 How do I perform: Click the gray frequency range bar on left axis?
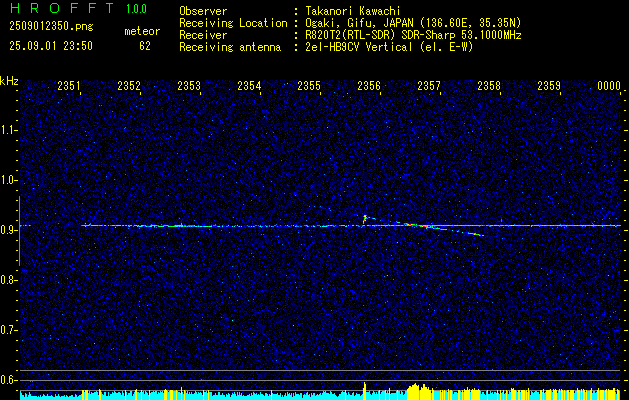pyautogui.click(x=20, y=231)
